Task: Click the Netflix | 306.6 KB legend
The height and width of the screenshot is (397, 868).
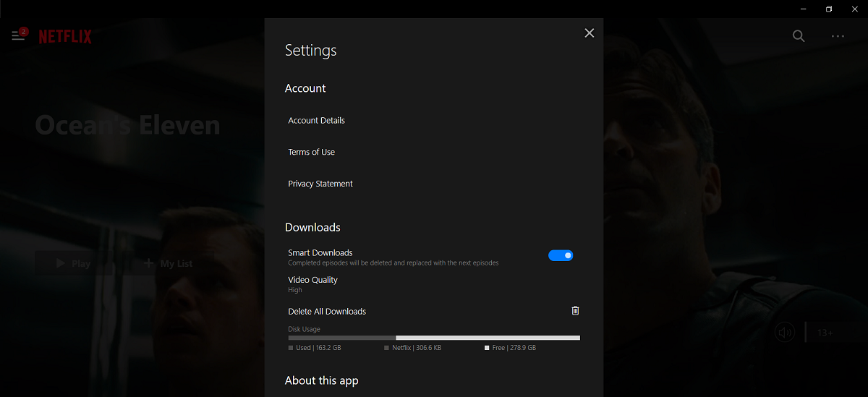Action: click(413, 348)
